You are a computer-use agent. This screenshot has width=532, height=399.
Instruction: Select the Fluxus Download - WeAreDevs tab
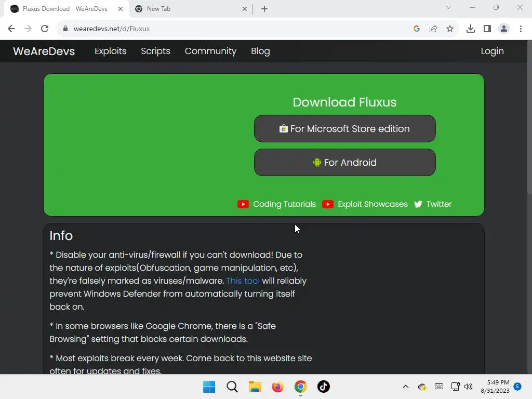tap(65, 9)
